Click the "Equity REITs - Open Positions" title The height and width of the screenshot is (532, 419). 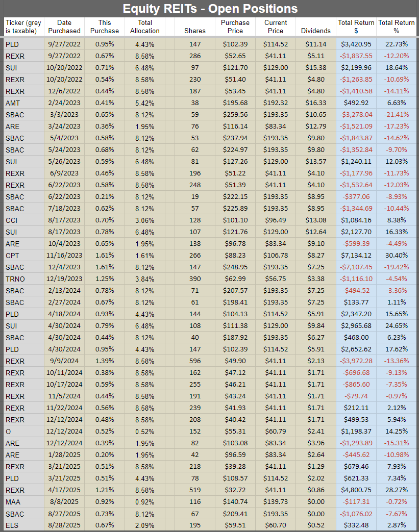(209, 9)
